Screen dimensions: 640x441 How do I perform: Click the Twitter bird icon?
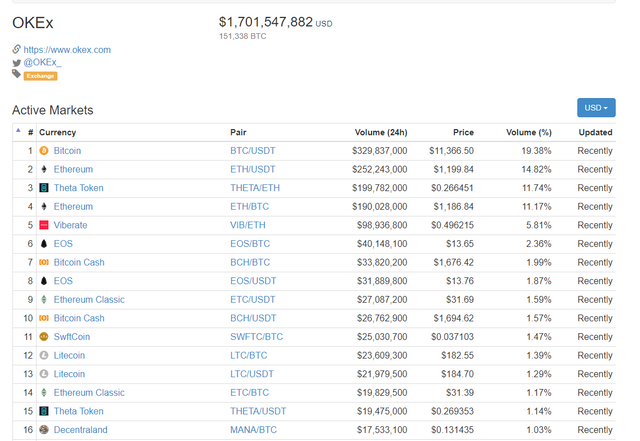pyautogui.click(x=16, y=63)
